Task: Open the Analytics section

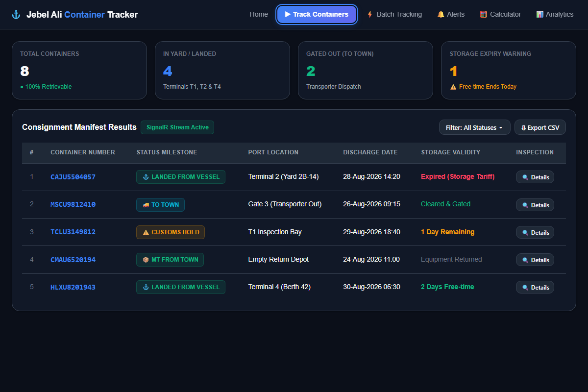Action: [555, 14]
